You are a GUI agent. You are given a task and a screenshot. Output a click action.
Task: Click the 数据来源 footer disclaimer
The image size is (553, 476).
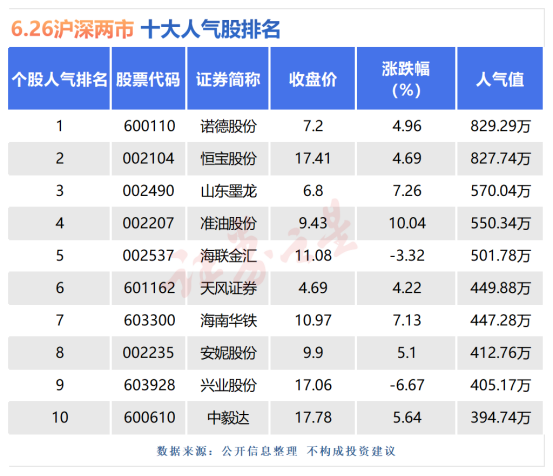(276, 451)
